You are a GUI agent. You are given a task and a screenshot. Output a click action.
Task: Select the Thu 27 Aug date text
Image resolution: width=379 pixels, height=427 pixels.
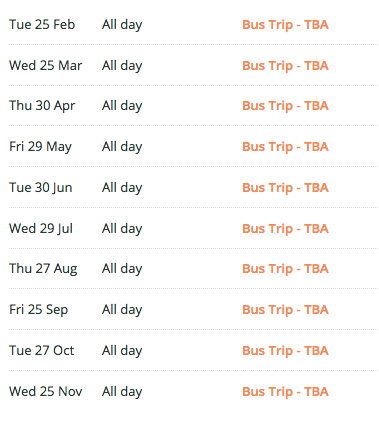[x=43, y=269]
